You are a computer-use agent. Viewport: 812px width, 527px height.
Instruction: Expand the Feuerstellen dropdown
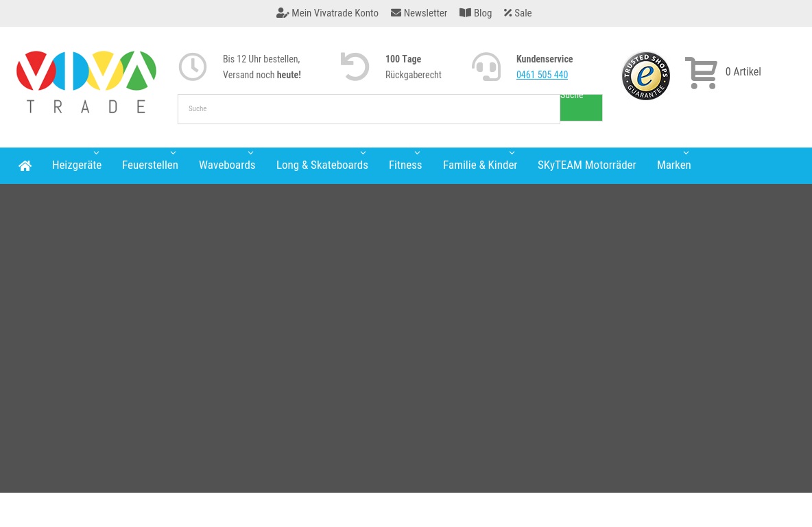pyautogui.click(x=150, y=165)
